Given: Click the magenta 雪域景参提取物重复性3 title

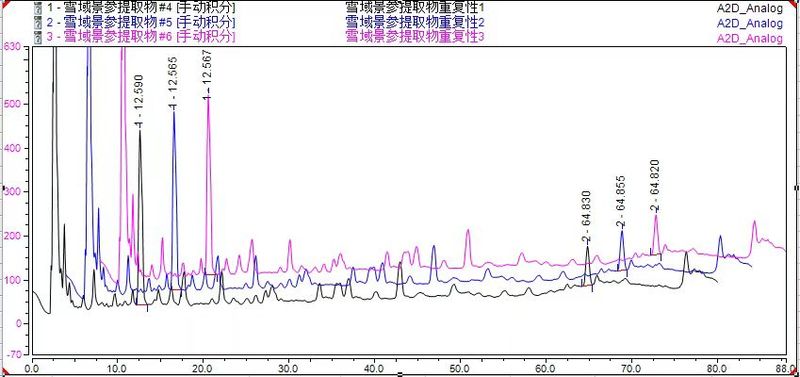Looking at the screenshot, I should click(414, 37).
